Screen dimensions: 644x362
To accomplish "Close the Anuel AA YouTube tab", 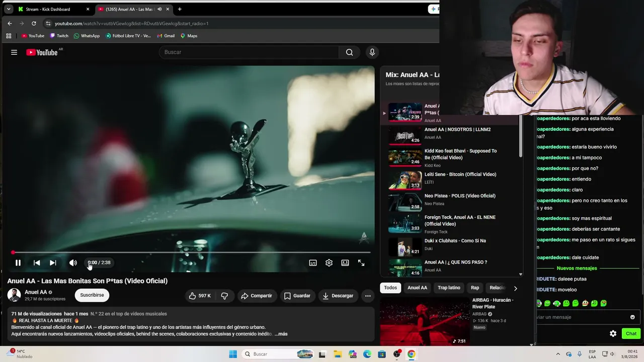I will pos(168,9).
